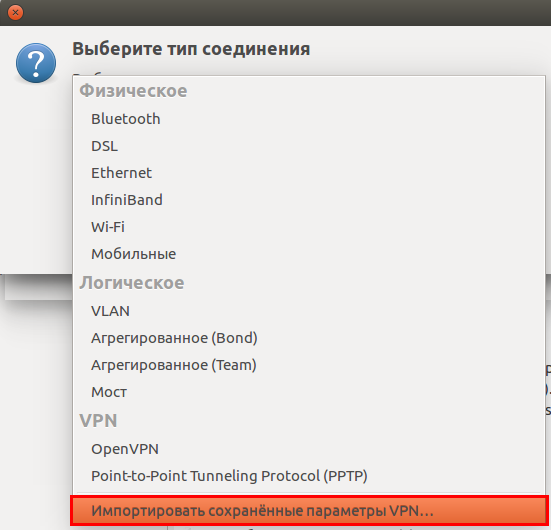The width and height of the screenshot is (551, 530).
Task: Close the connection type dialog
Action: (x=15, y=12)
